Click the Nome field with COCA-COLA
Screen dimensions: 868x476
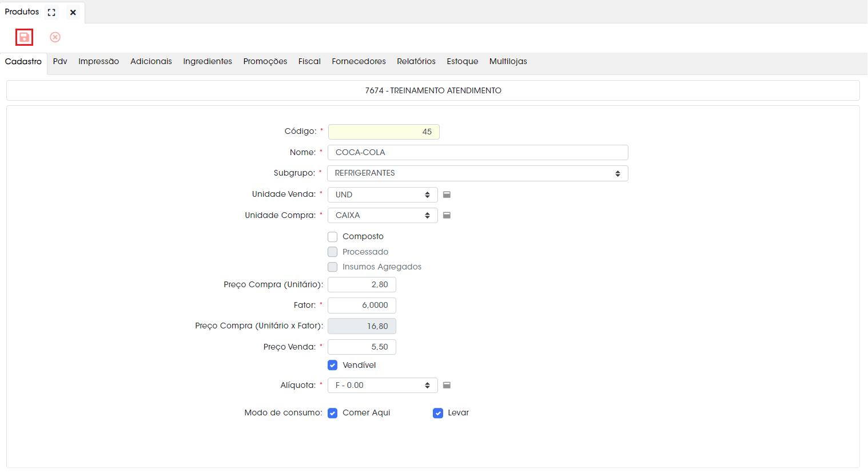tap(478, 152)
